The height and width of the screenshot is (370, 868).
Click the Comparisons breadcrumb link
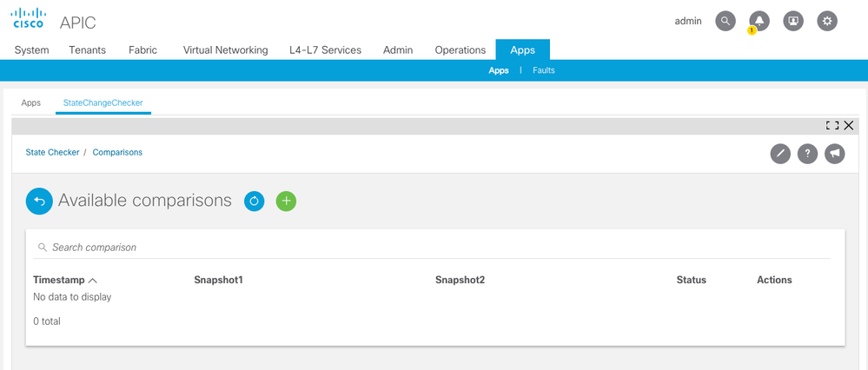point(117,152)
